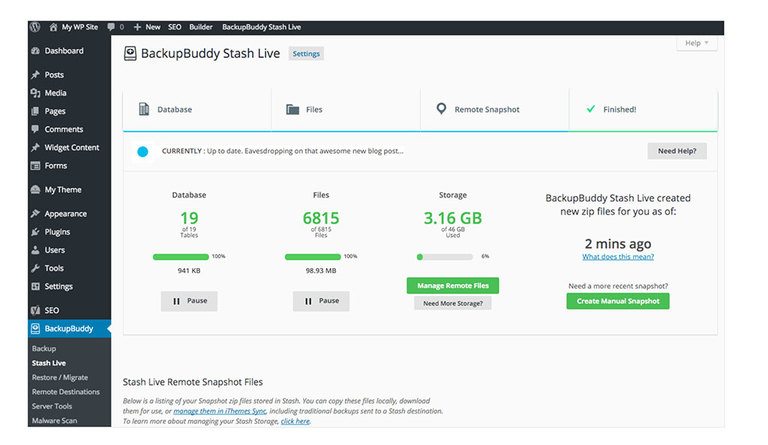This screenshot has width=768, height=445.
Task: Click the home icon beside My WP Site
Action: click(x=53, y=27)
